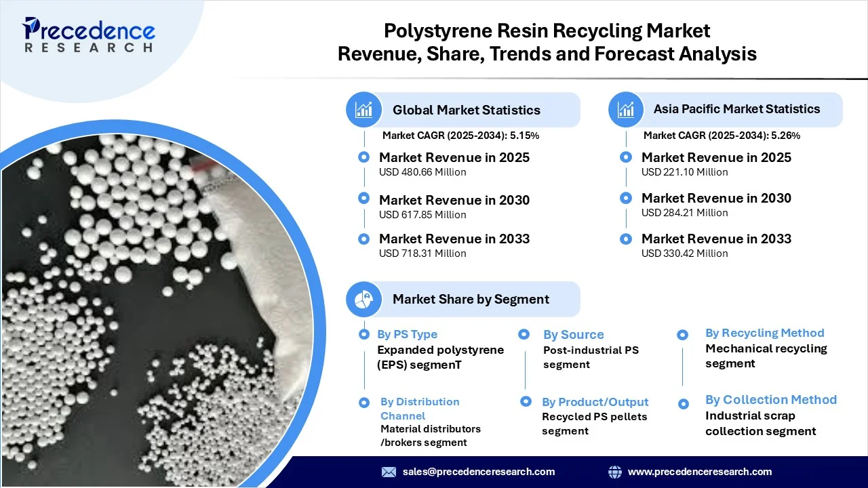Image resolution: width=868 pixels, height=488 pixels.
Task: Select the Market Share by Segment heading
Action: coord(471,299)
